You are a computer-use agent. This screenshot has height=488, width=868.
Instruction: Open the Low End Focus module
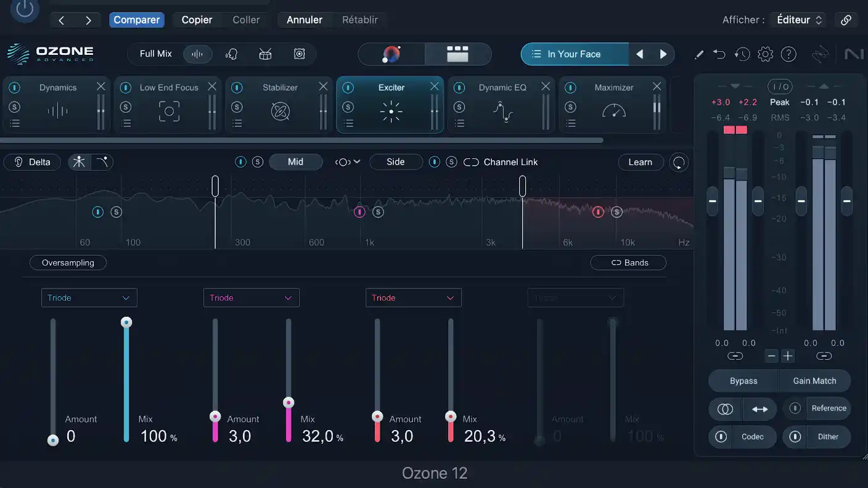coord(168,105)
